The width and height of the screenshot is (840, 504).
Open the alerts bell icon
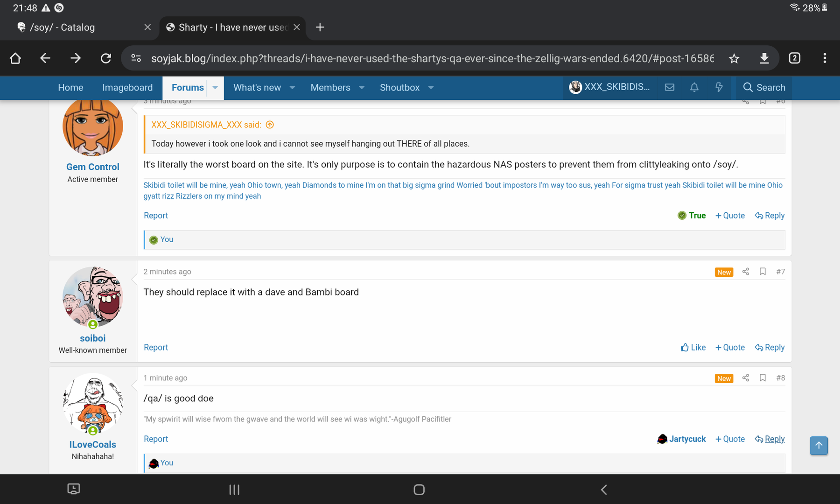694,87
